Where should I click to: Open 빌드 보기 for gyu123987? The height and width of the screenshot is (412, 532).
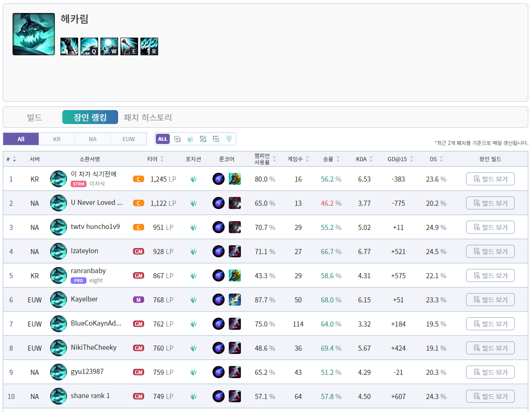tap(490, 372)
